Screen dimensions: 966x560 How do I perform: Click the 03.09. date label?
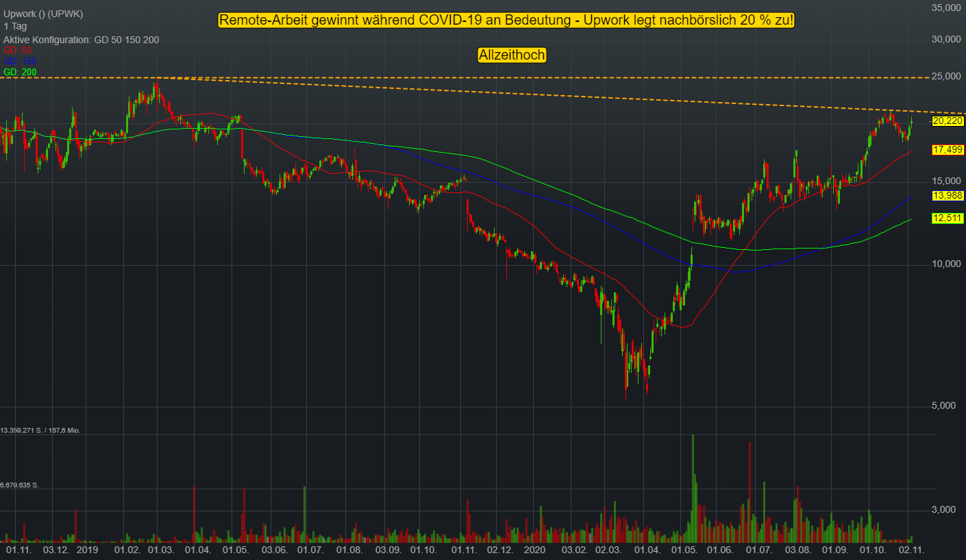[387, 550]
